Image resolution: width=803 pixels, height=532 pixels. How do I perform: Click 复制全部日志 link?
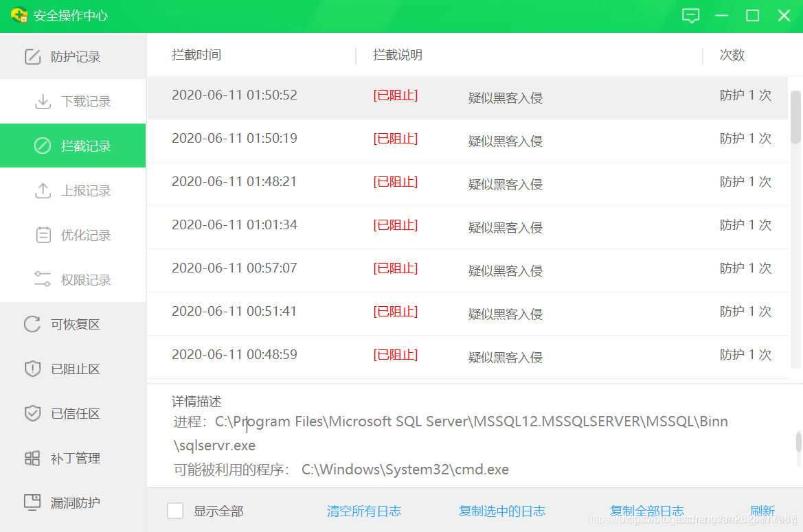[x=647, y=511]
